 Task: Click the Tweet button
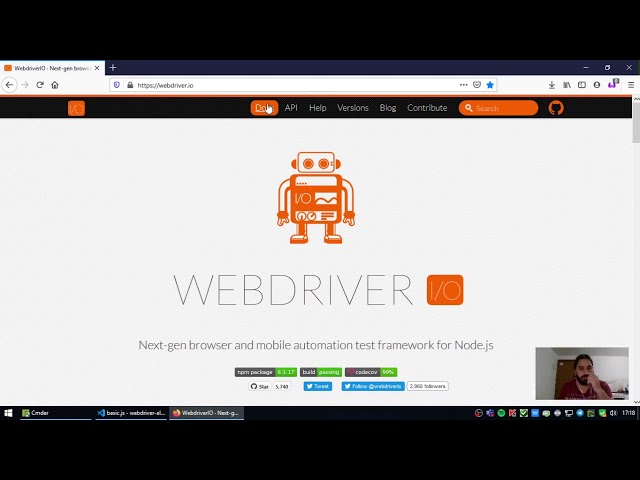click(318, 386)
